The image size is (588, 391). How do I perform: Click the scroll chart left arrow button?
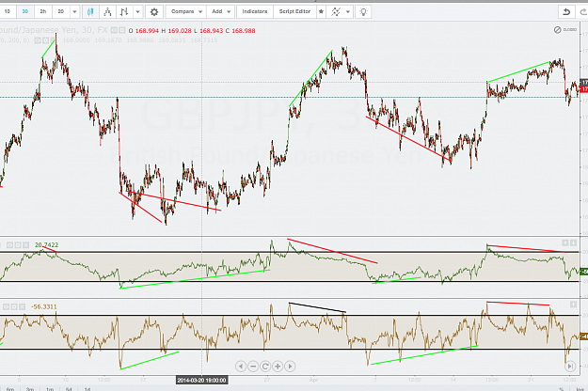pos(241,367)
